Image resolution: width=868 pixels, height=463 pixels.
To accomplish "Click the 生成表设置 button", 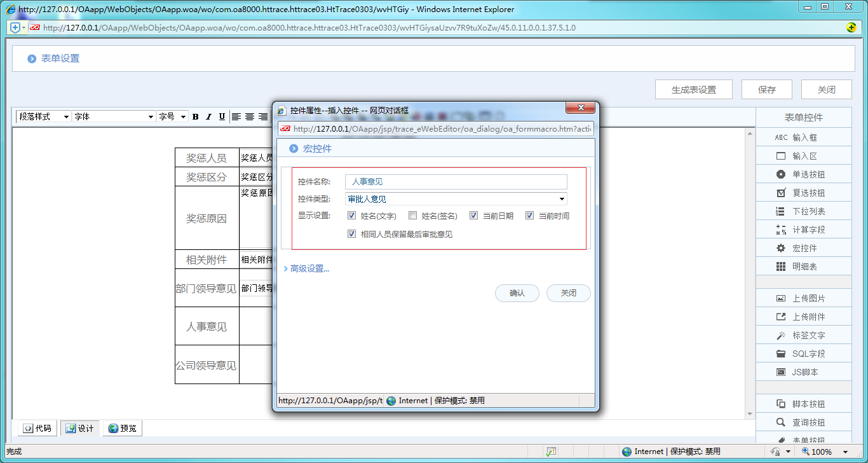I will click(693, 90).
